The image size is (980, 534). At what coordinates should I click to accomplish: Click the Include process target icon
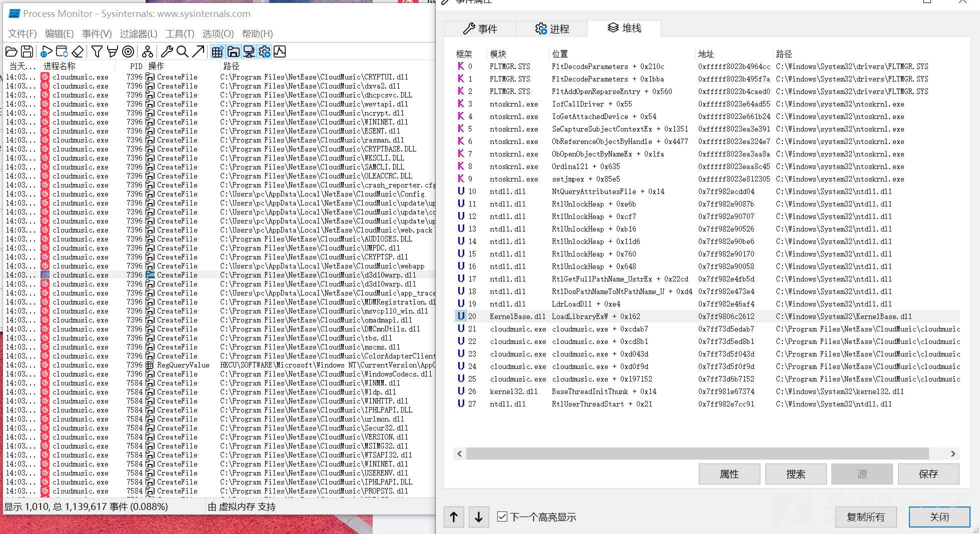click(x=129, y=51)
